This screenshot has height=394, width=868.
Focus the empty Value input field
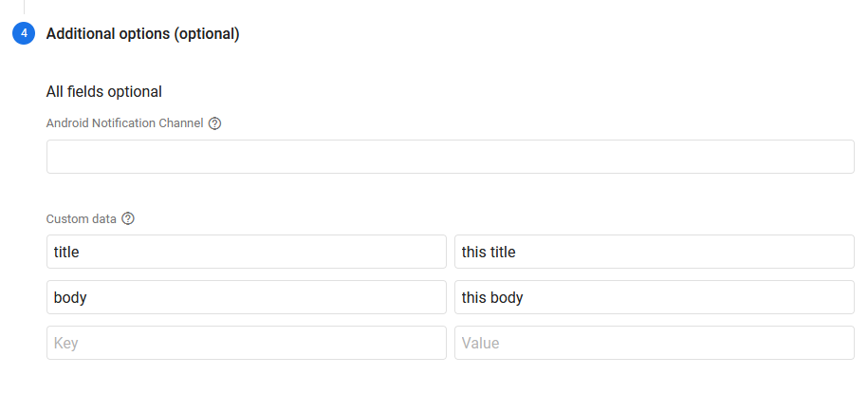click(654, 343)
